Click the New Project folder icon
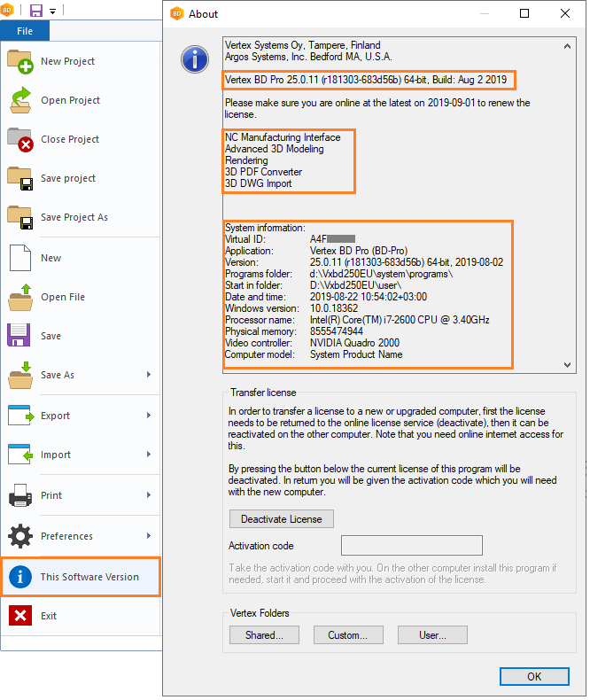Image resolution: width=590 pixels, height=700 pixels. [20, 62]
